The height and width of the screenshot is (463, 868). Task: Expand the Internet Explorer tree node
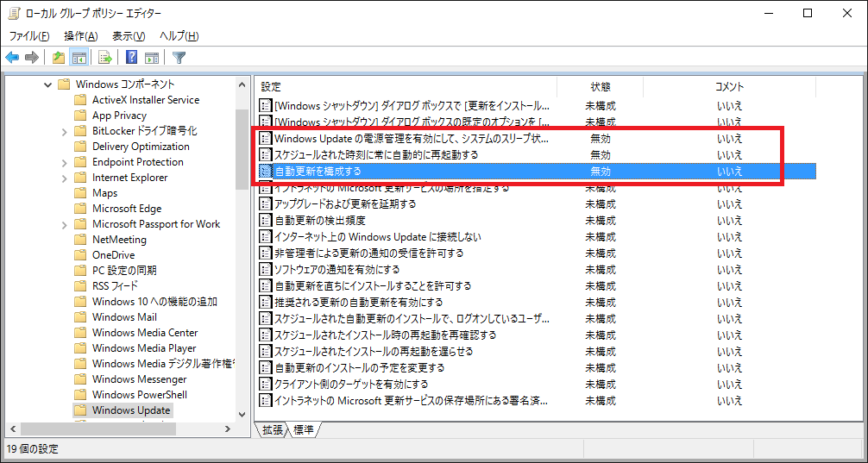tap(65, 178)
